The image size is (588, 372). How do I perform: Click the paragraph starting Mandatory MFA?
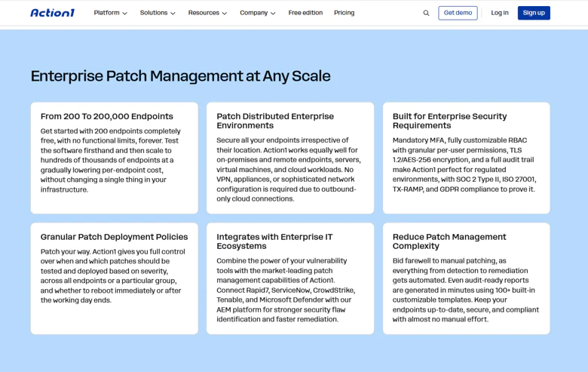point(464,164)
